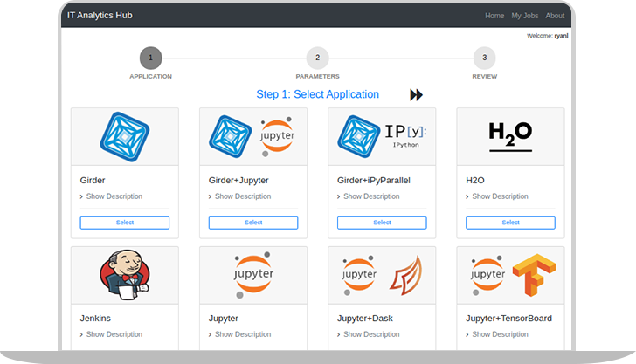Expand Show Description for H2O
This screenshot has width=636, height=364.
coord(497,196)
